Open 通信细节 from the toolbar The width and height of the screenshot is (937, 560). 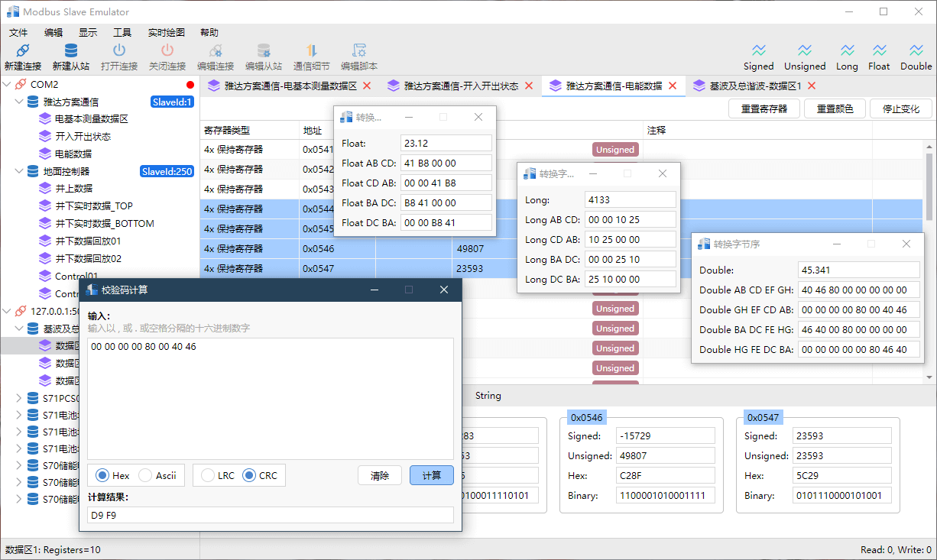coord(311,51)
